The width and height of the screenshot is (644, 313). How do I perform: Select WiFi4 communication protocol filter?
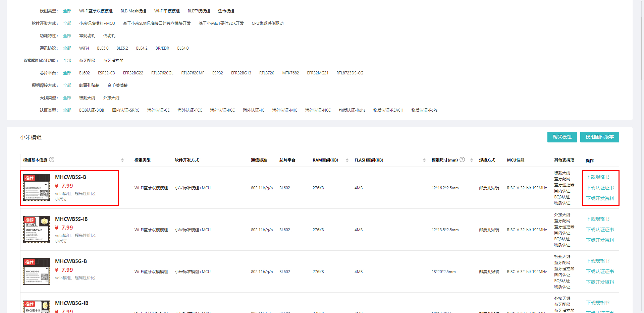pos(84,48)
